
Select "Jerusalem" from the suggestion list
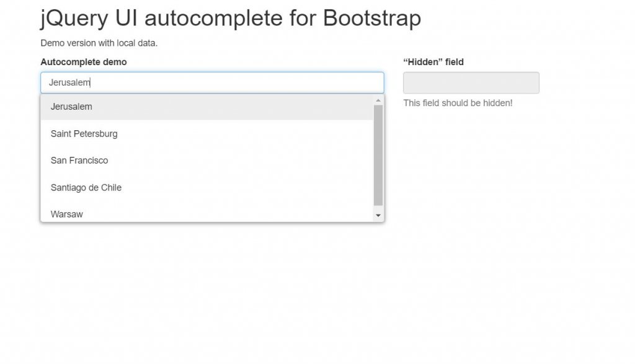point(71,107)
